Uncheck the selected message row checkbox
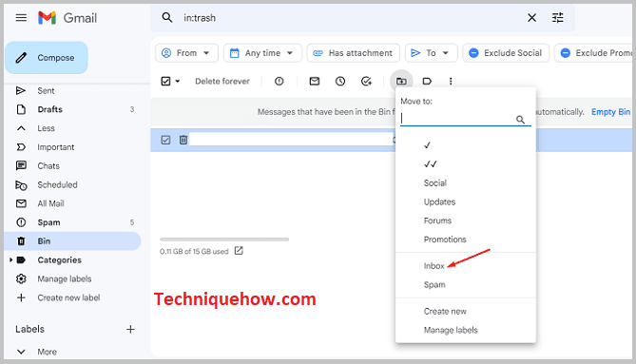The image size is (636, 364). tap(166, 140)
